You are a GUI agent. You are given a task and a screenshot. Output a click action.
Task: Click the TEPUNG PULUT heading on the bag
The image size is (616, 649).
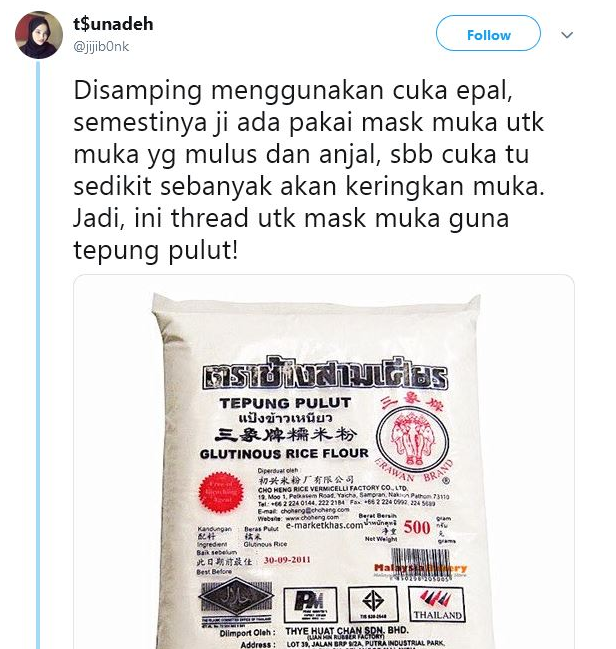286,403
